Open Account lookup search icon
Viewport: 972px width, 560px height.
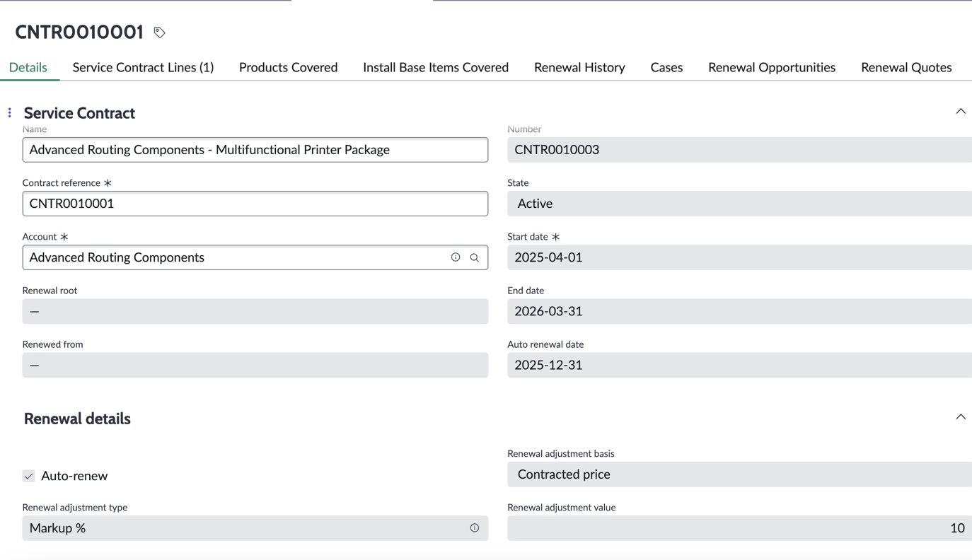point(475,257)
